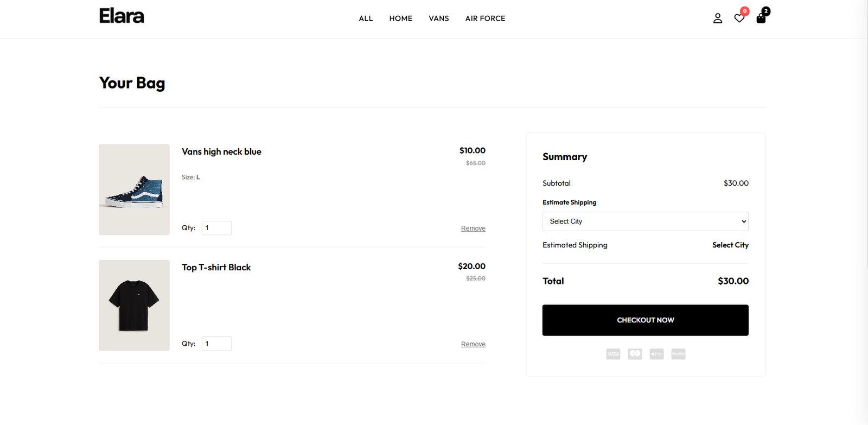The image size is (868, 425).
Task: Open the HOME navigation item
Action: [x=401, y=18]
